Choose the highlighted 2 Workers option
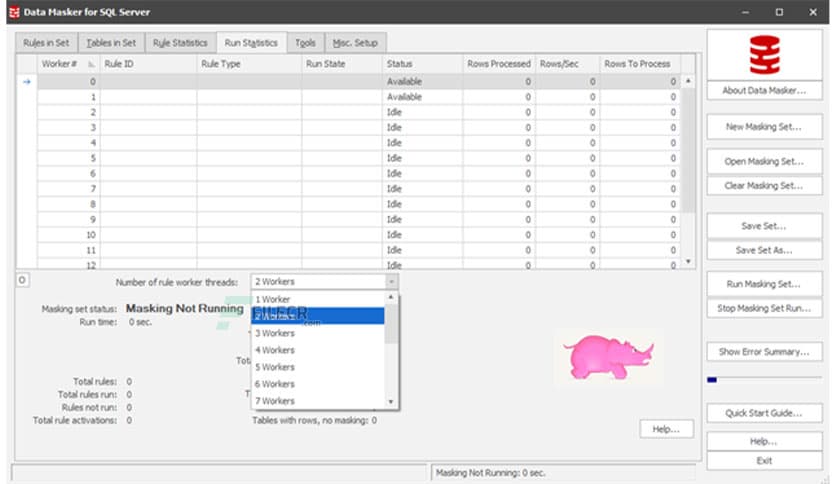Image resolution: width=836 pixels, height=484 pixels. (318, 316)
